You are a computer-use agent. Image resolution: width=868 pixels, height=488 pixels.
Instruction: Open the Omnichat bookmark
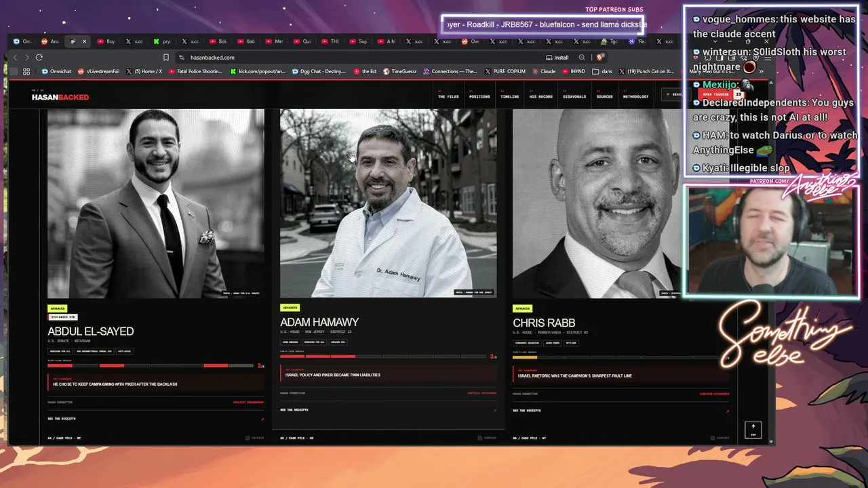point(56,71)
